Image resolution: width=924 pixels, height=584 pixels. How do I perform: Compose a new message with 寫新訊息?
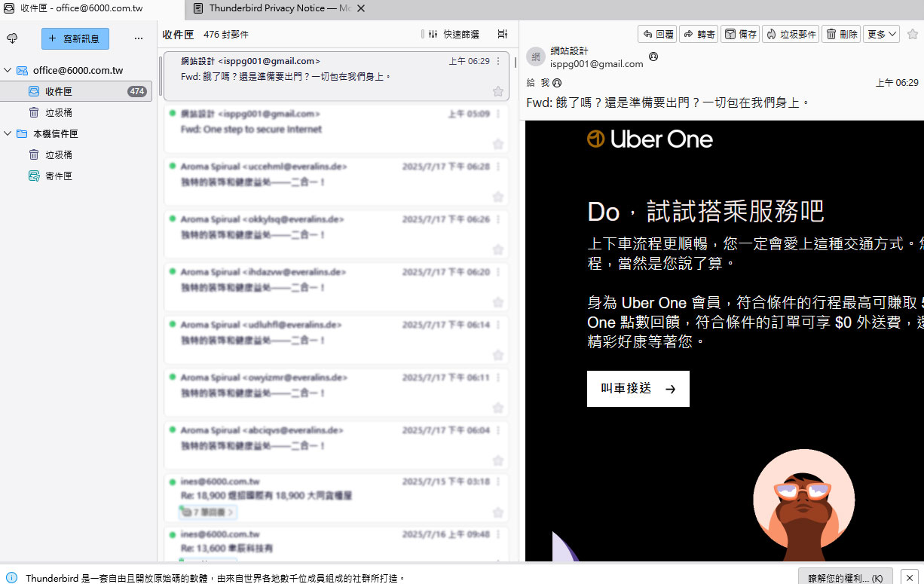click(75, 38)
